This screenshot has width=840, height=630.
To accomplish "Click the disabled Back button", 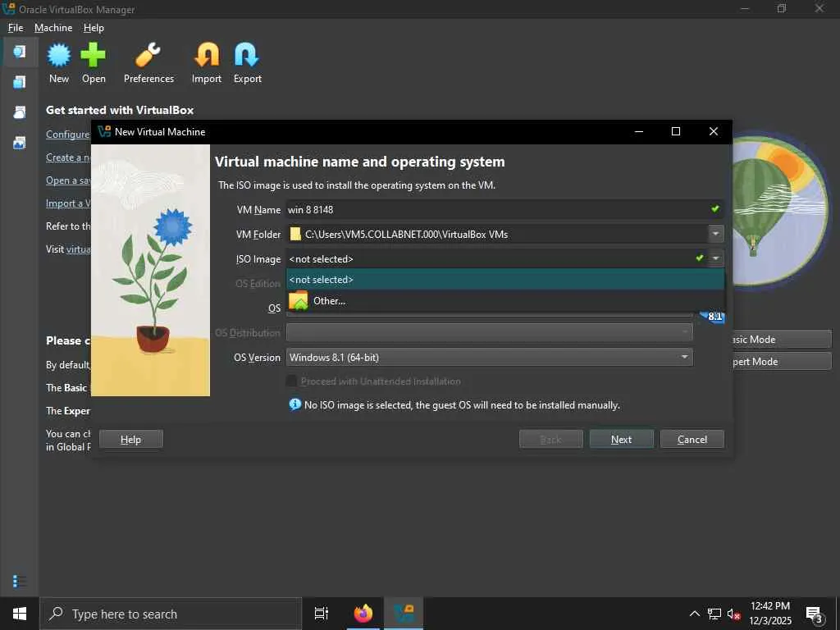I will click(550, 440).
